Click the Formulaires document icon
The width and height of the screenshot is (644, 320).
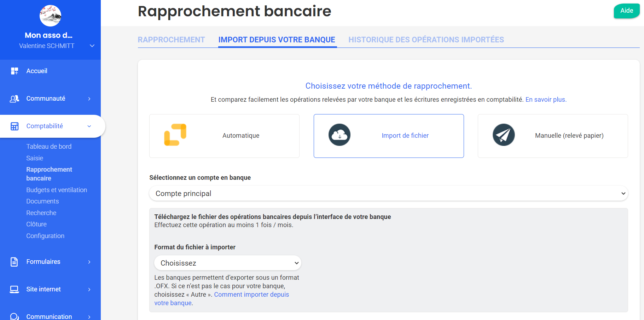14,262
